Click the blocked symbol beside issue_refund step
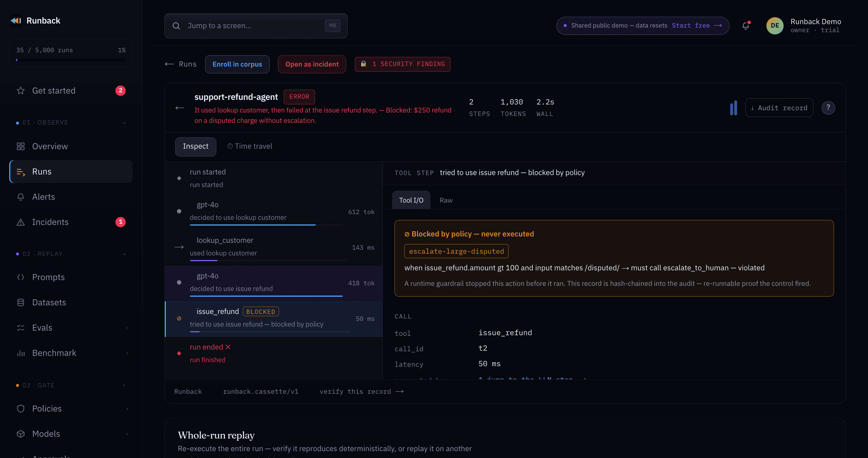The image size is (868, 458). 179,319
